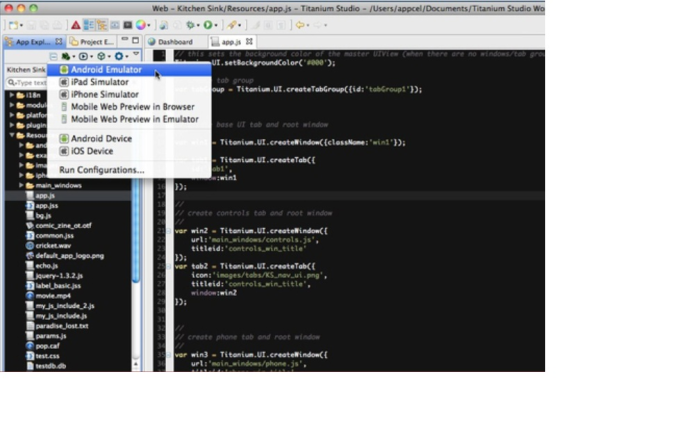The width and height of the screenshot is (700, 438).
Task: Choose iPad Simulator from the run menu
Action: [129, 82]
